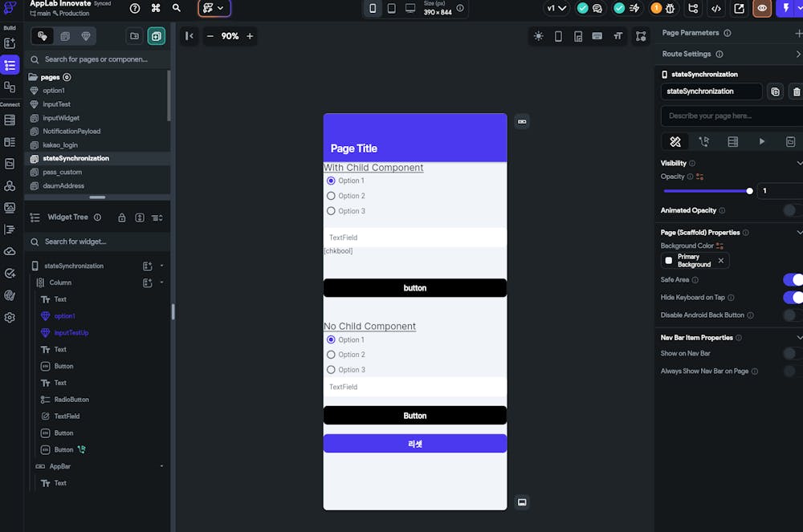Enable Disable Android Back Button switch

[793, 315]
